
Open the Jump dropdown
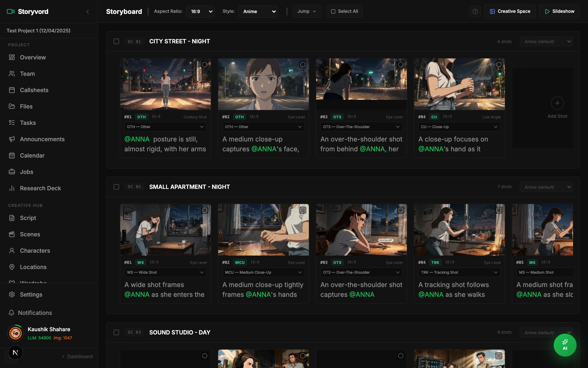point(307,11)
